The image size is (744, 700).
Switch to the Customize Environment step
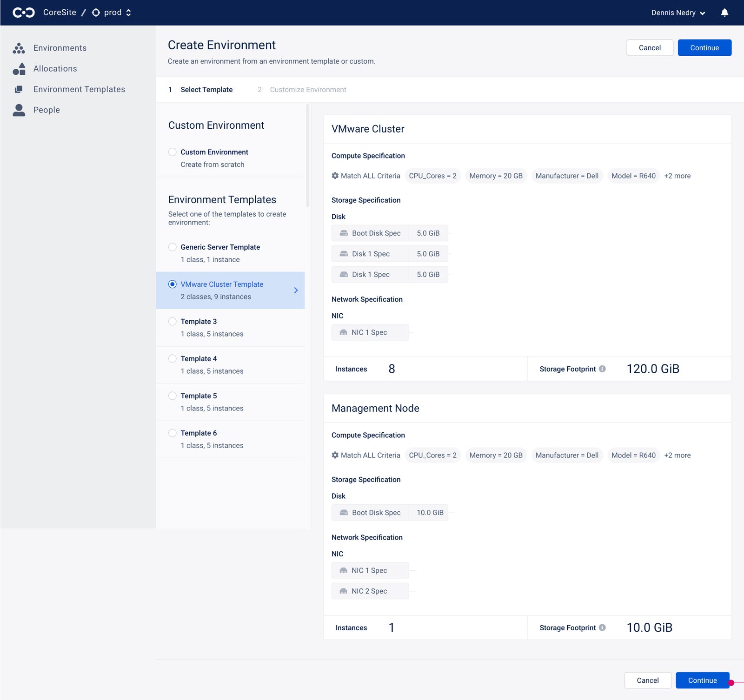[x=308, y=90]
